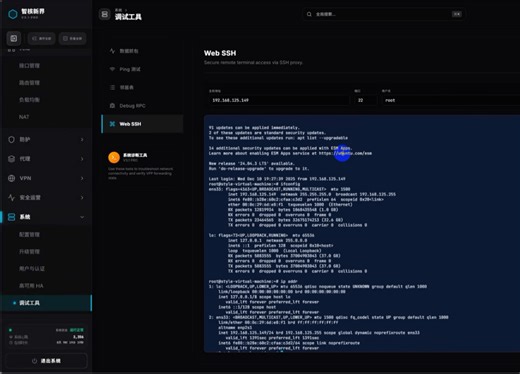Click the blue server icon of the expanded sidebar section
Screen dimensions: 520x374
pos(11,217)
